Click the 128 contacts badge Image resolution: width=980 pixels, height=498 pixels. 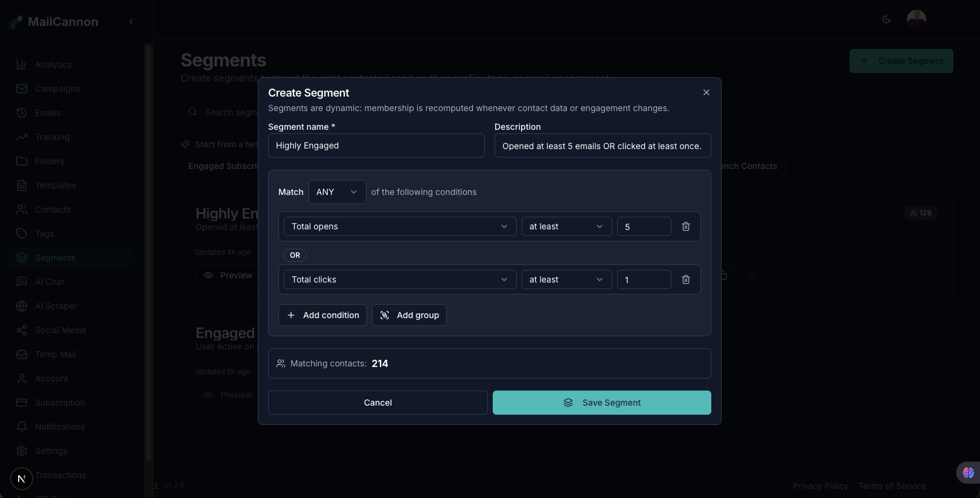921,213
